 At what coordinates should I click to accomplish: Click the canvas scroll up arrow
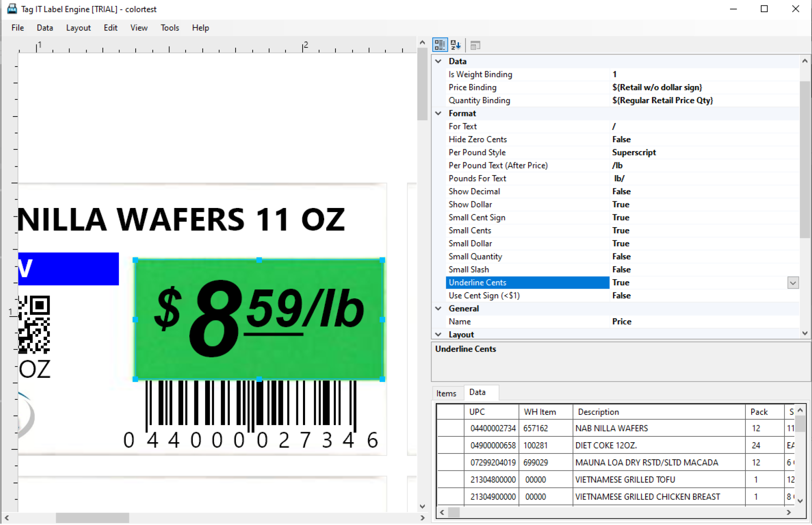422,42
